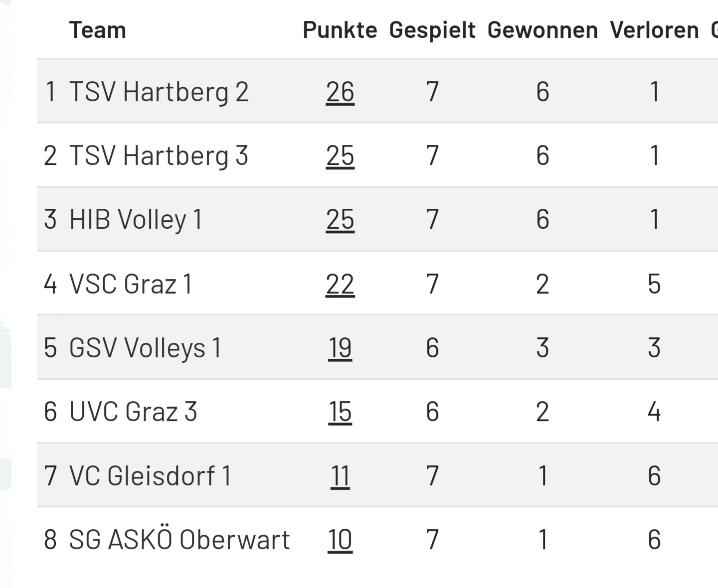
Task: Open VC Gleisdorf 1's 11 points link
Action: (340, 475)
